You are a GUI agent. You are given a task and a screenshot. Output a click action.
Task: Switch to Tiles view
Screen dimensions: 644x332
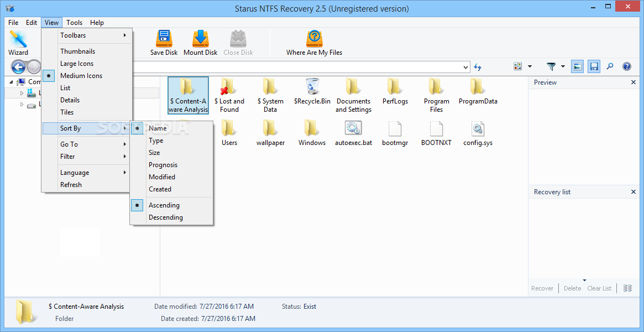coord(87,112)
